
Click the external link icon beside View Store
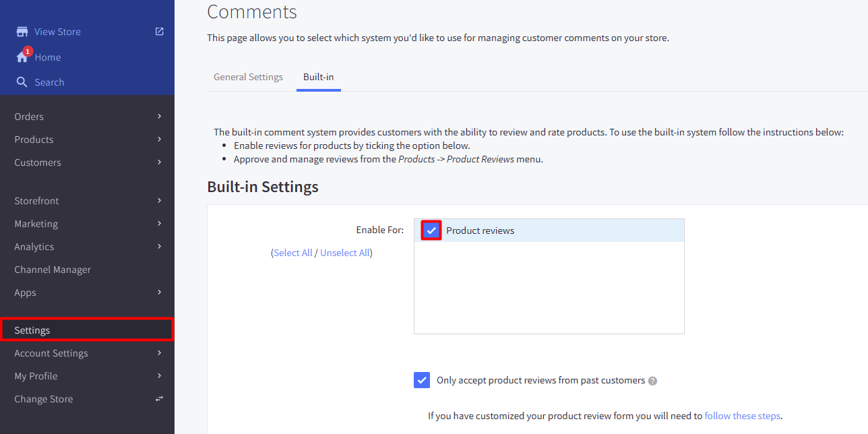[x=159, y=31]
